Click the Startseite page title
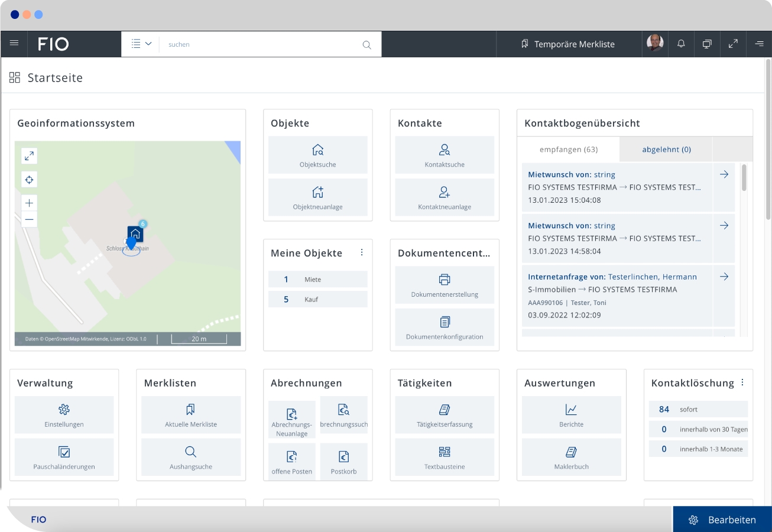The height and width of the screenshot is (532, 772). tap(55, 78)
